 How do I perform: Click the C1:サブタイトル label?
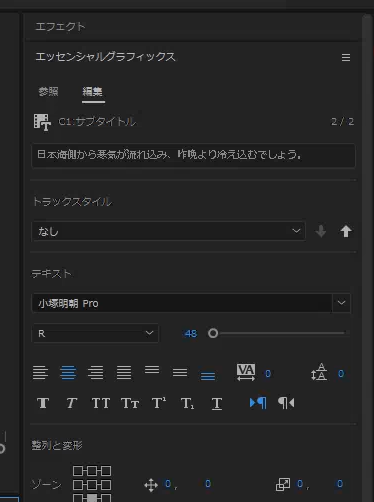(97, 122)
